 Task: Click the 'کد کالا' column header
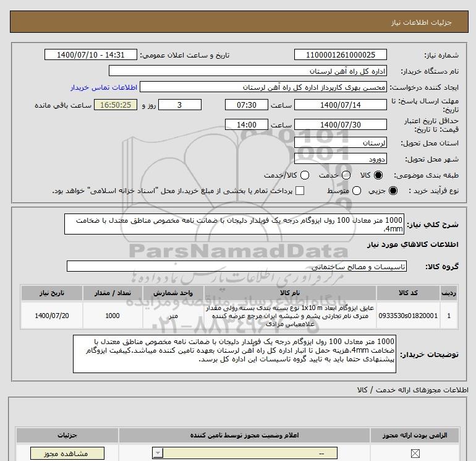click(408, 293)
